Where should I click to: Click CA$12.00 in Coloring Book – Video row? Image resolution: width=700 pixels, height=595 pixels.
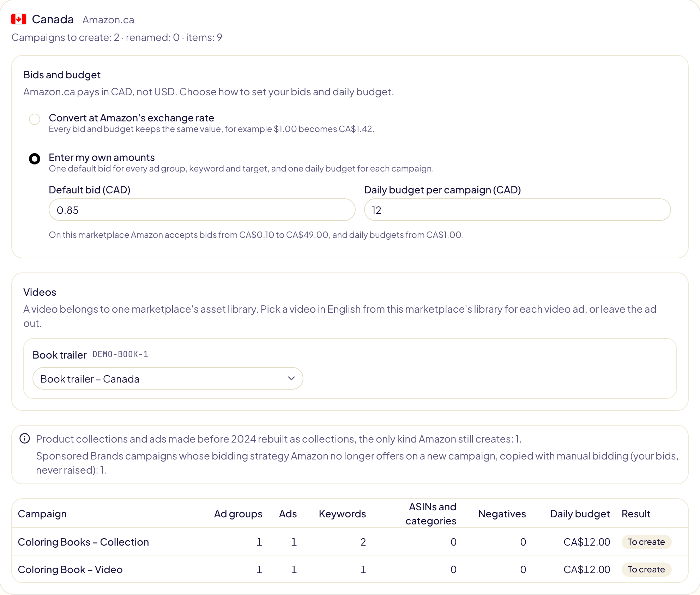[587, 569]
